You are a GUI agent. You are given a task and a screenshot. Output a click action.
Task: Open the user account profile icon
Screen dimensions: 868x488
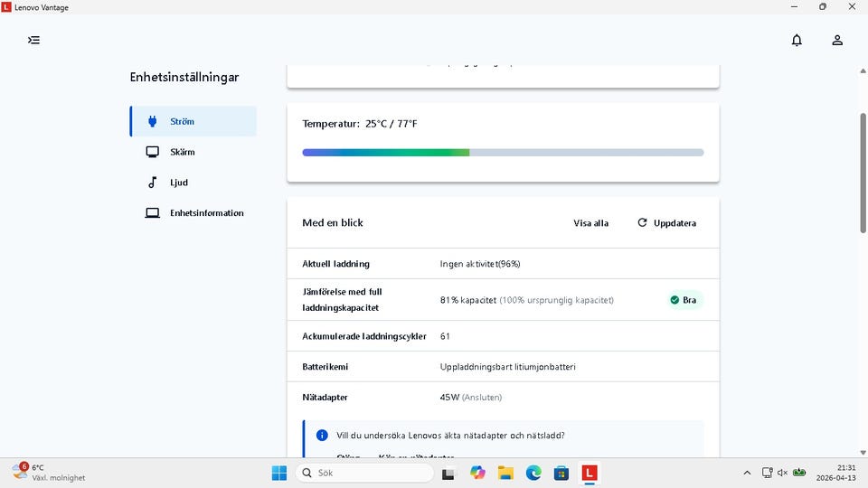(x=837, y=40)
